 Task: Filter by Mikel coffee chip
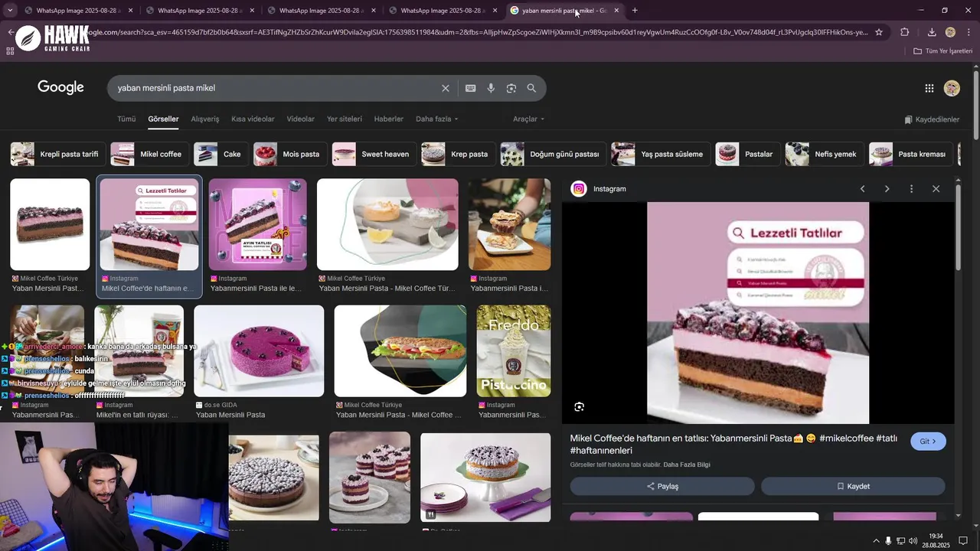point(150,154)
